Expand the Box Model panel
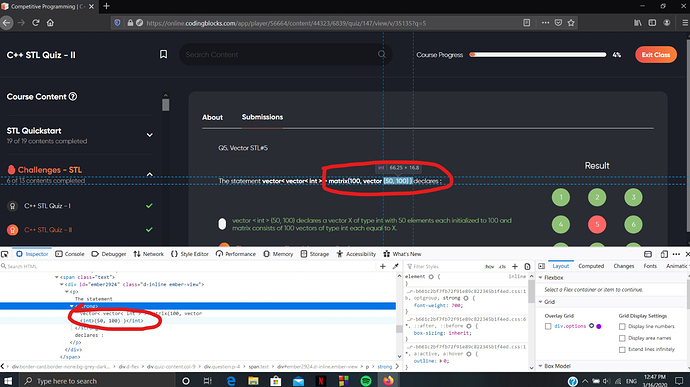The height and width of the screenshot is (387, 690). point(540,366)
